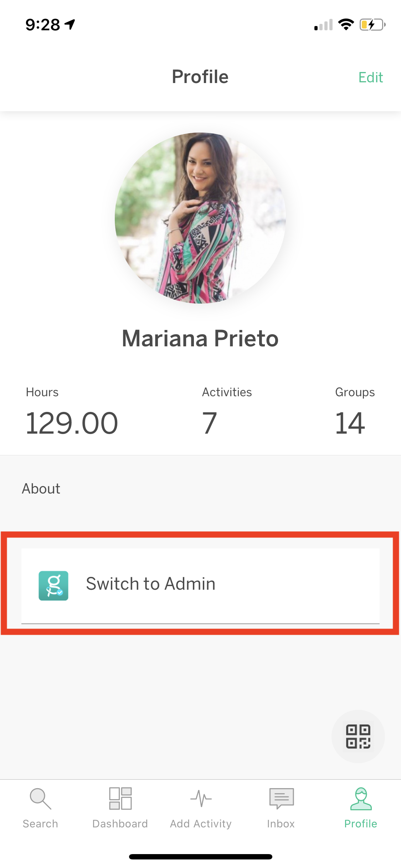Tap the About section heading

(41, 489)
